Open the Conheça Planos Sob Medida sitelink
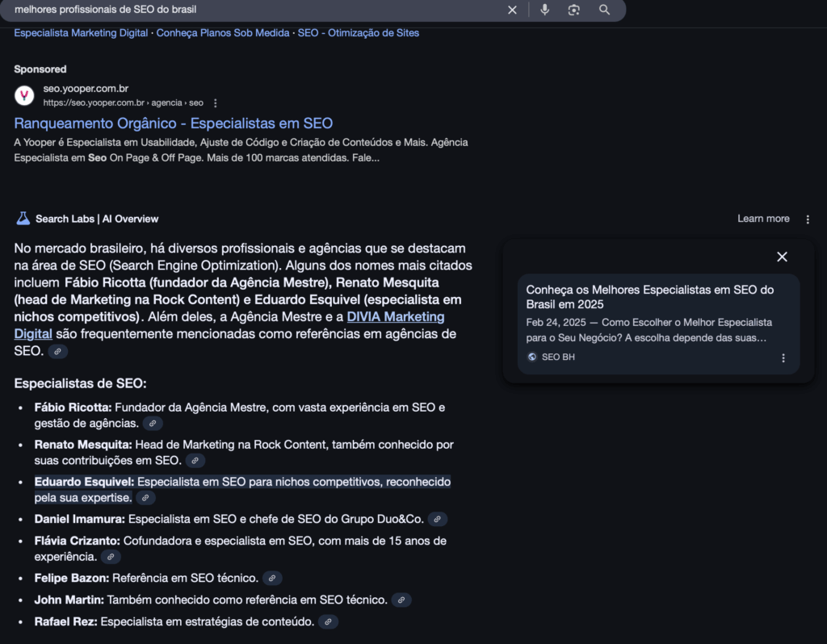Viewport: 827px width, 644px height. pyautogui.click(x=223, y=32)
